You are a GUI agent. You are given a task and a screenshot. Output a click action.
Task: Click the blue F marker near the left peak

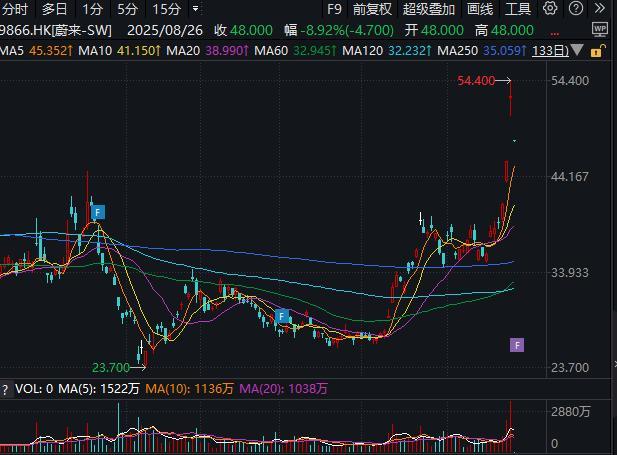(98, 212)
